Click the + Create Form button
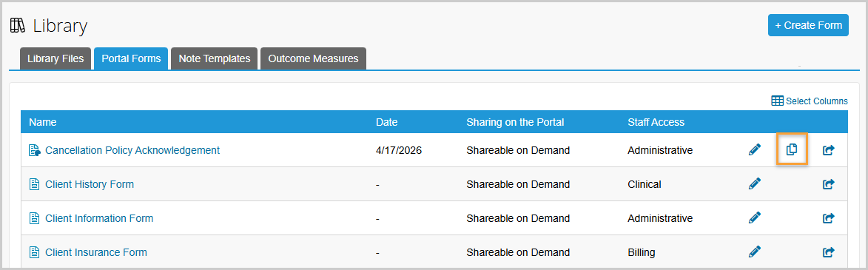The height and width of the screenshot is (270, 868). 807,25
